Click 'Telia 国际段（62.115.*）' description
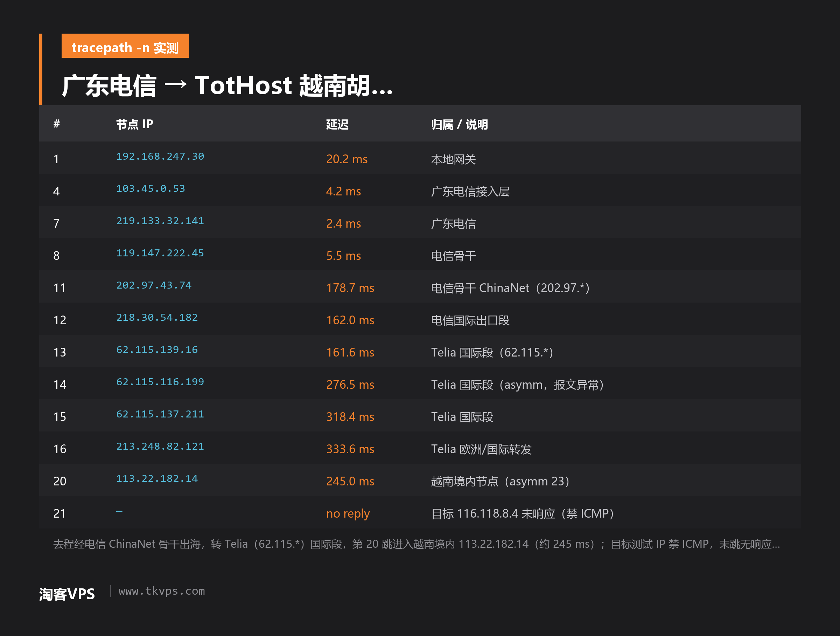 pyautogui.click(x=493, y=353)
